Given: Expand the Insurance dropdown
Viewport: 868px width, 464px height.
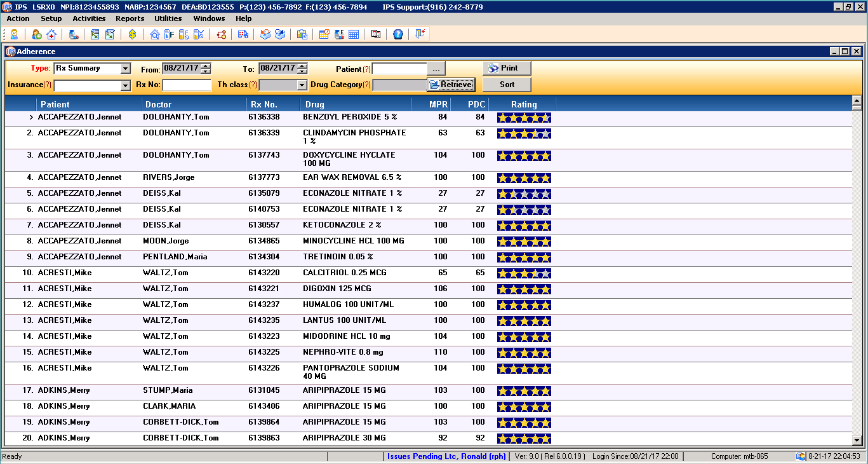Looking at the screenshot, I should pyautogui.click(x=125, y=85).
